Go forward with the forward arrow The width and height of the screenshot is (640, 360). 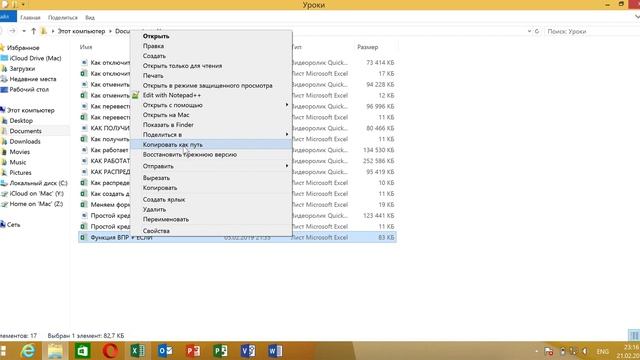point(13,31)
